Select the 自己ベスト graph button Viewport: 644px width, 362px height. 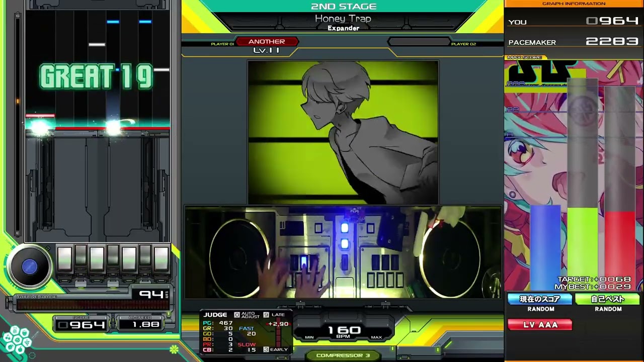tap(607, 299)
